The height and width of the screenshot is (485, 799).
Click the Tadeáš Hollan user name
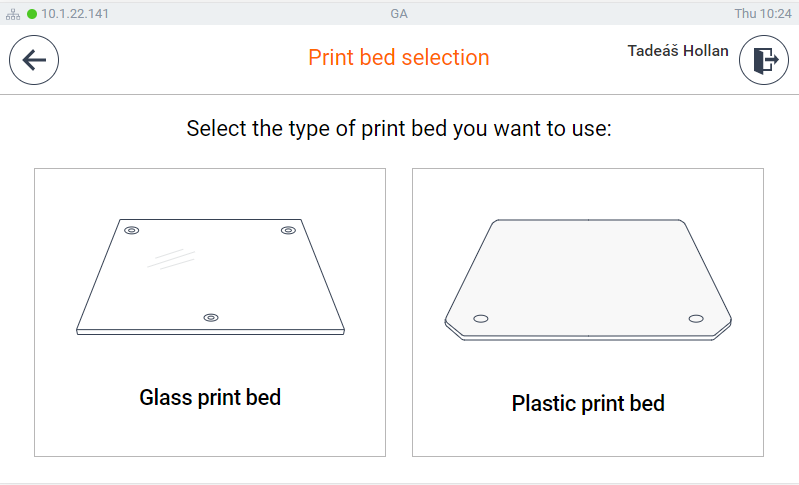click(x=678, y=51)
